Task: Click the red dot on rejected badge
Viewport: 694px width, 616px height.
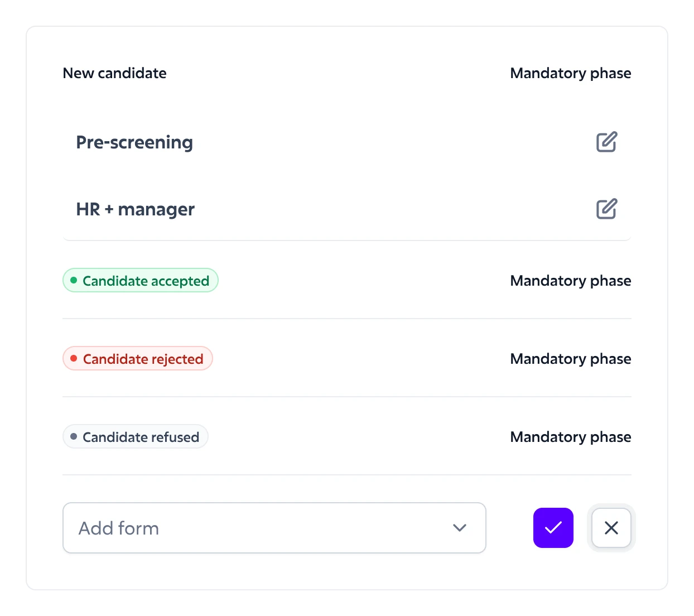Action: [x=74, y=358]
